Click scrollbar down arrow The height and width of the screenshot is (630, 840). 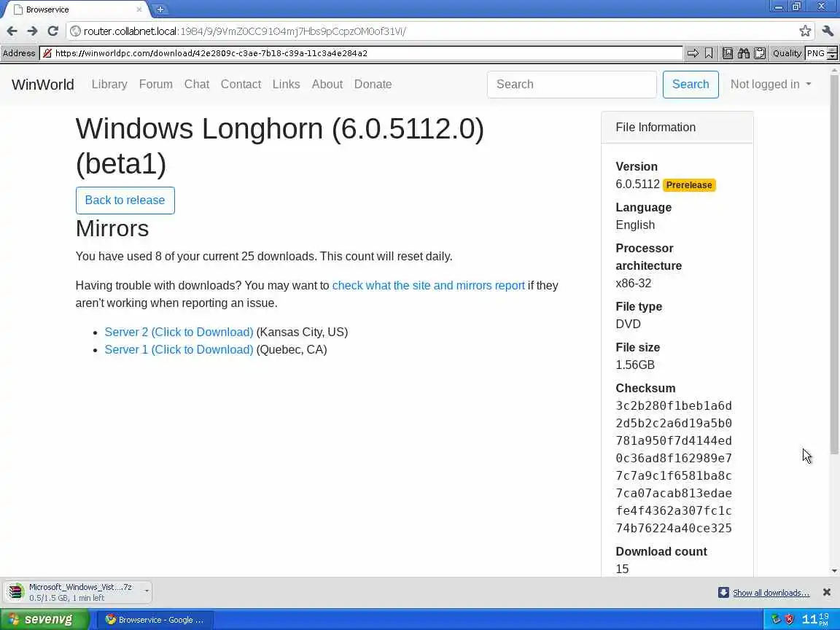click(x=834, y=571)
